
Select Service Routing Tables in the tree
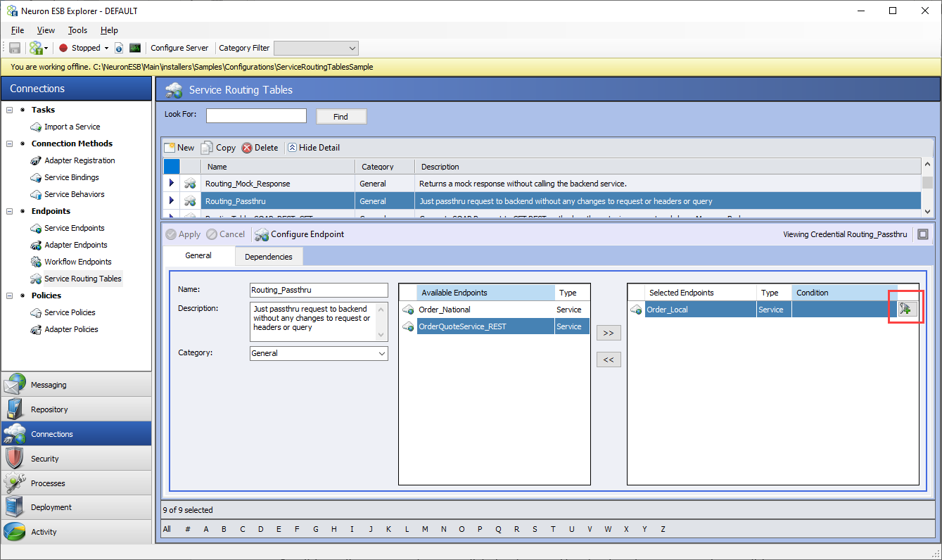pyautogui.click(x=83, y=279)
